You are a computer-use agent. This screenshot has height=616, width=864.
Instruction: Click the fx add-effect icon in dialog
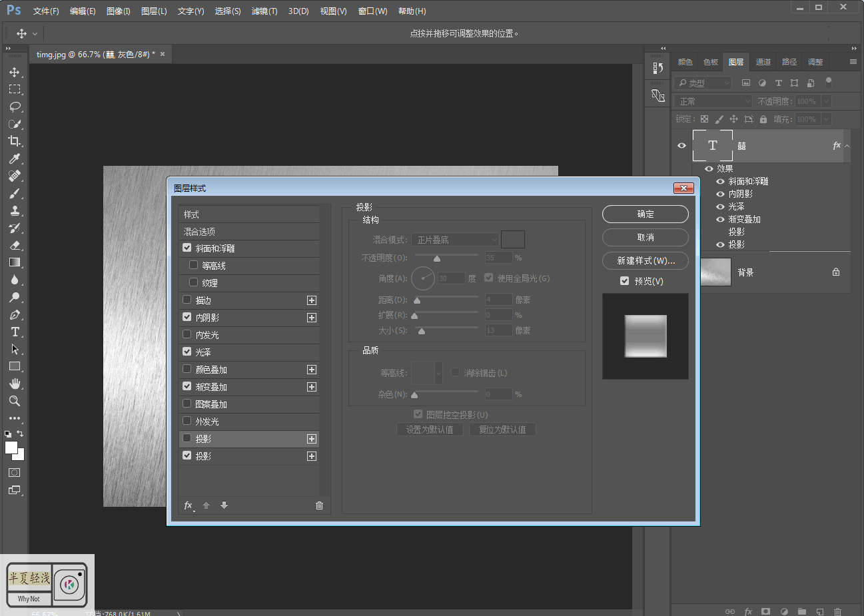(x=189, y=505)
